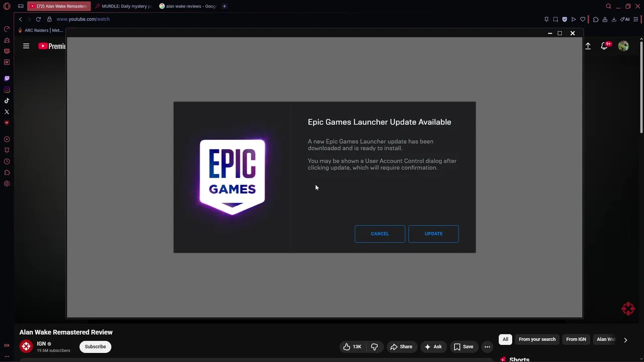The width and height of the screenshot is (644, 362).
Task: Open the YouTube hamburger guide menu
Action: click(x=26, y=46)
